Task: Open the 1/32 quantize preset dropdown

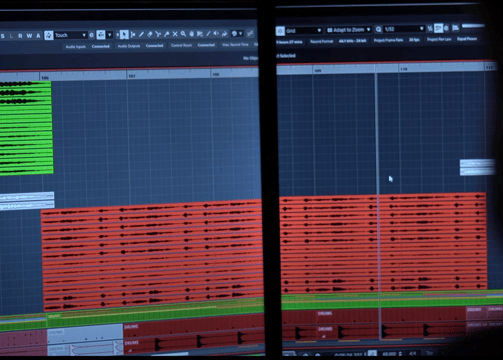Action: (404, 29)
